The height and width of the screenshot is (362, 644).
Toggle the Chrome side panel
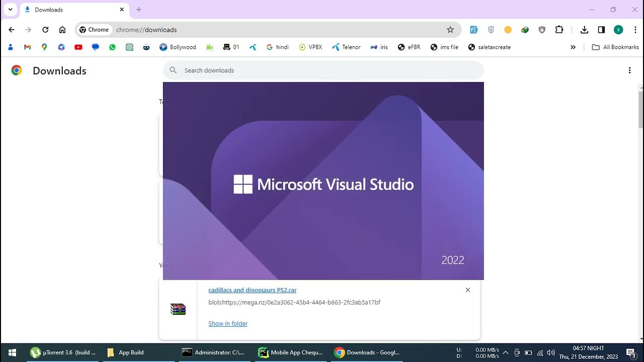(x=601, y=30)
